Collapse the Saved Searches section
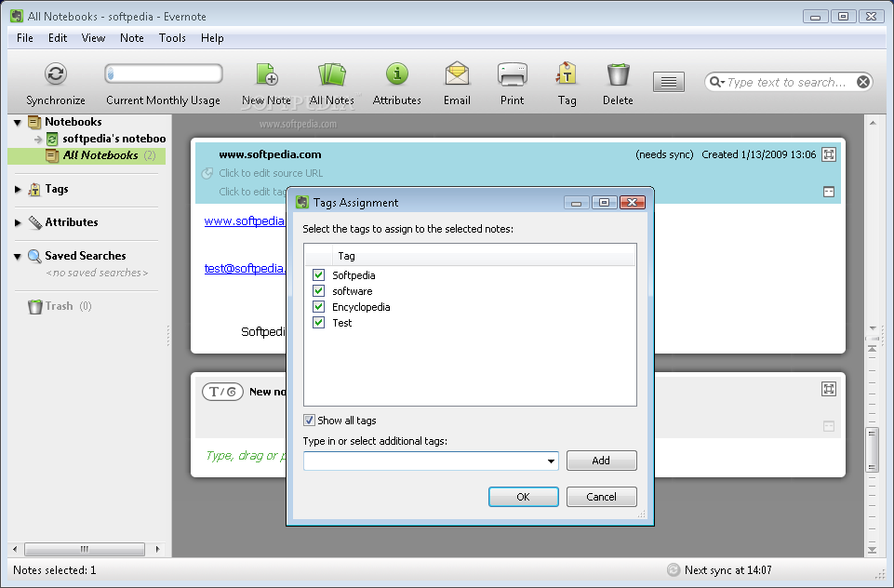Image resolution: width=894 pixels, height=588 pixels. point(18,257)
